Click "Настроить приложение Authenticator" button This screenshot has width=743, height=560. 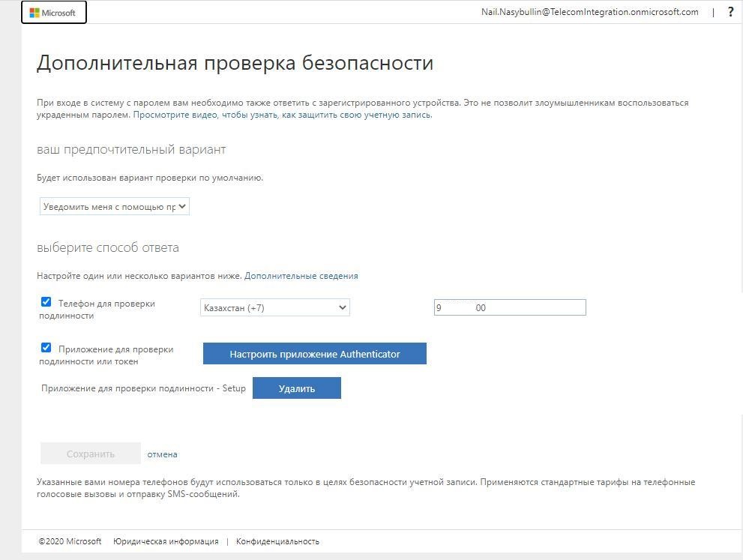315,354
